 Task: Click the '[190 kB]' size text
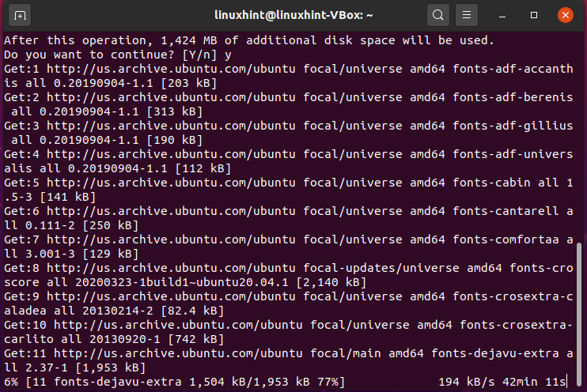click(x=175, y=140)
